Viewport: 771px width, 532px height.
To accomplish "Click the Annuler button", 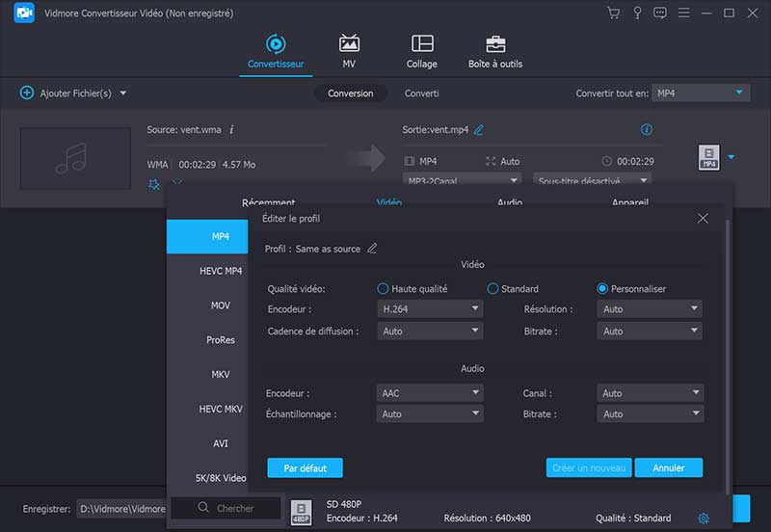I will pos(668,468).
